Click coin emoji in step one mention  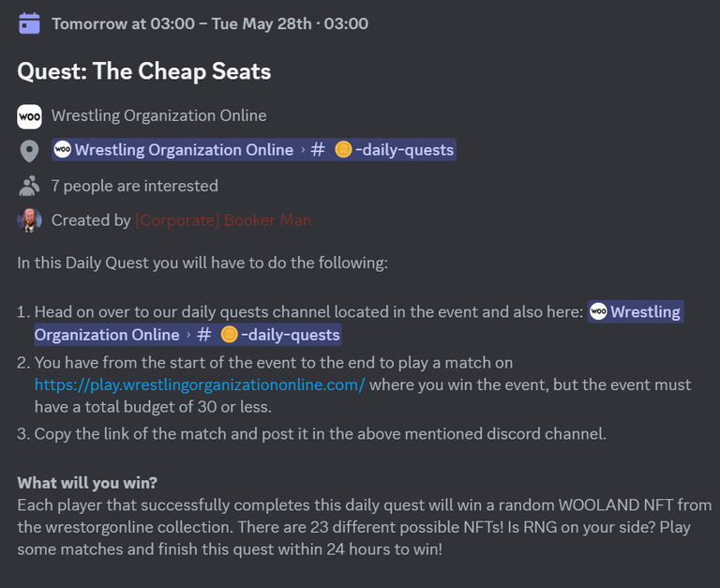(229, 335)
